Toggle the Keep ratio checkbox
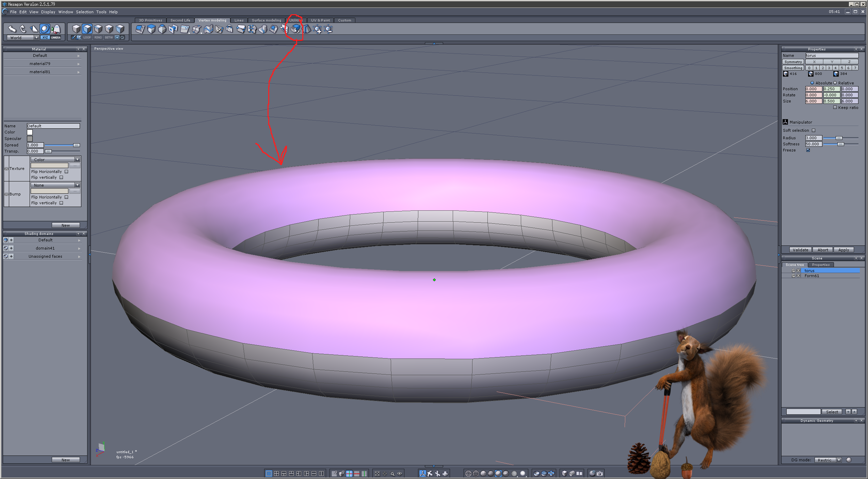Viewport: 868px width, 479px height. (835, 108)
